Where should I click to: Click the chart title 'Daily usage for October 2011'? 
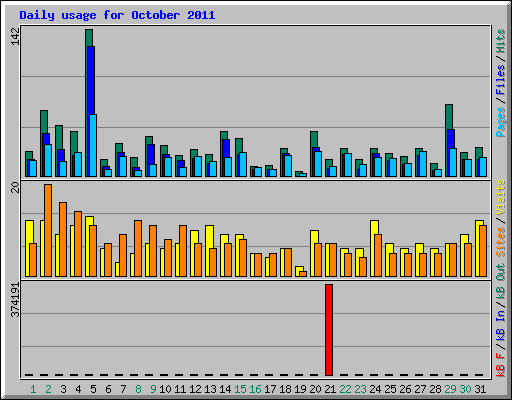(x=117, y=16)
